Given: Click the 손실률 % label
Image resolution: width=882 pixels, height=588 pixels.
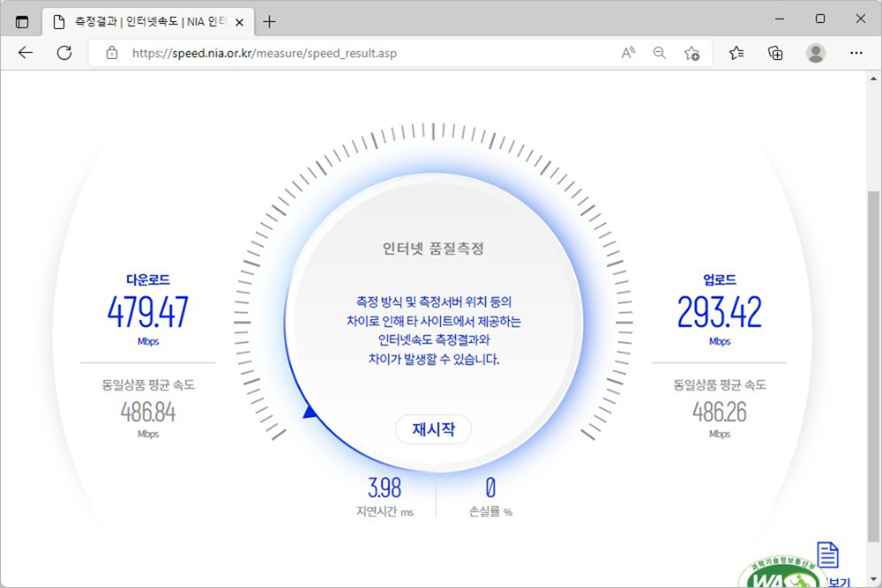Looking at the screenshot, I should [490, 511].
